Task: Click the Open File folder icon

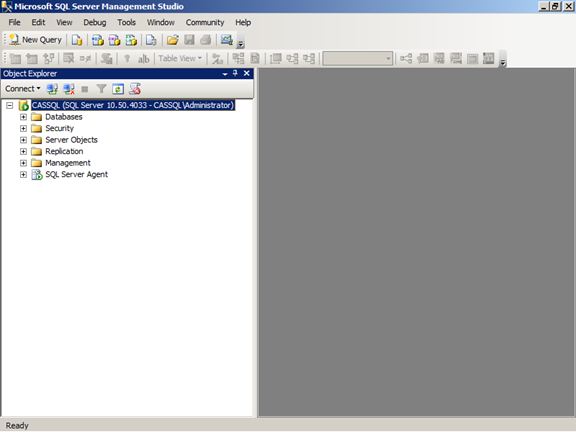Action: (x=172, y=40)
